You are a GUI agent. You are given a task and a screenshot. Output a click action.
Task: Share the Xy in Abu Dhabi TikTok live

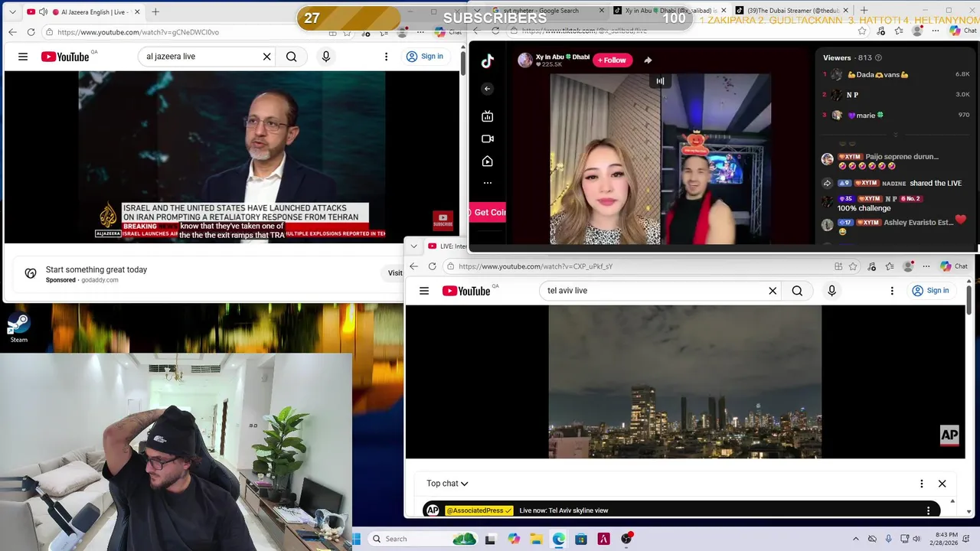click(648, 60)
